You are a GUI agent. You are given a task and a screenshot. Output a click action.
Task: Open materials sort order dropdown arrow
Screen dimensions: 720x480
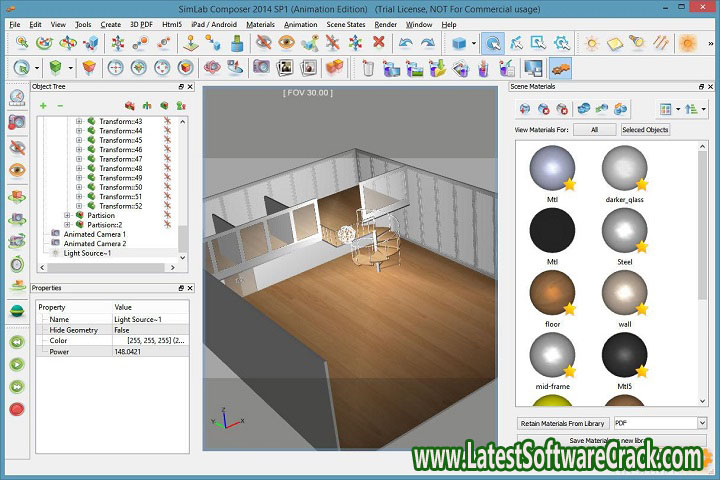coord(703,109)
